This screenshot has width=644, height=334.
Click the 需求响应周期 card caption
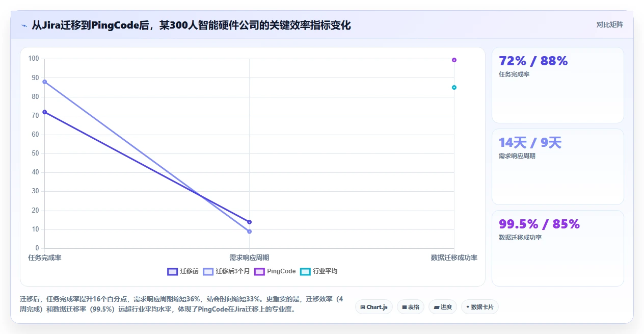[517, 156]
